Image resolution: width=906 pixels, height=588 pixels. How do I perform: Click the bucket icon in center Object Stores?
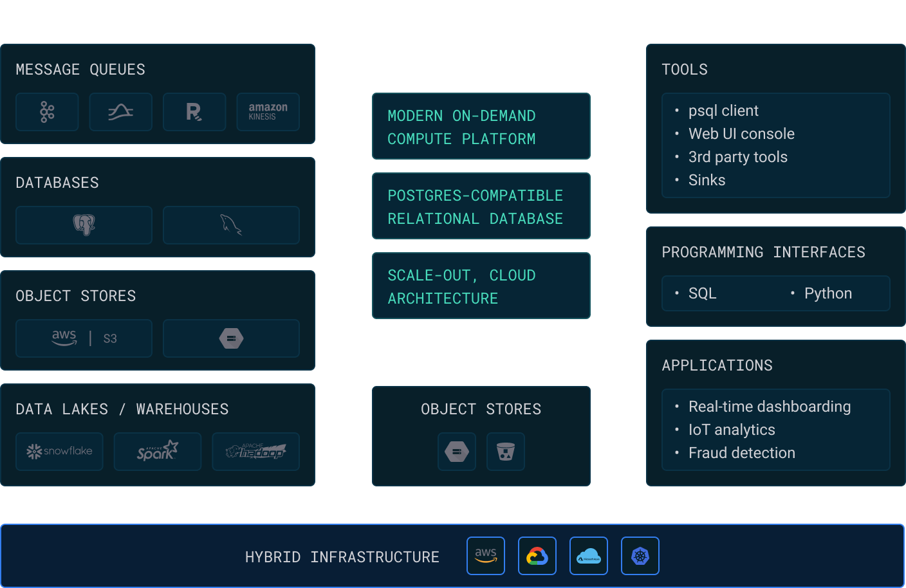pyautogui.click(x=506, y=452)
